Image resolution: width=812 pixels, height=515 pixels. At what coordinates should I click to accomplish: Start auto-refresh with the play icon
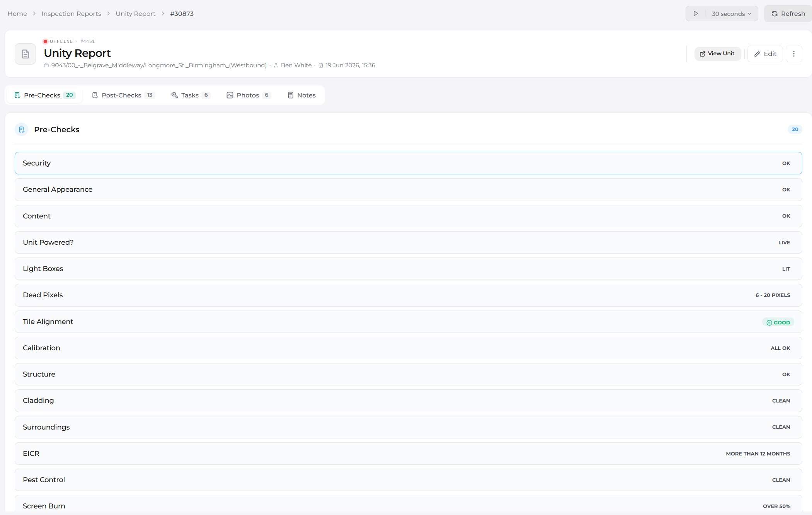click(x=696, y=14)
